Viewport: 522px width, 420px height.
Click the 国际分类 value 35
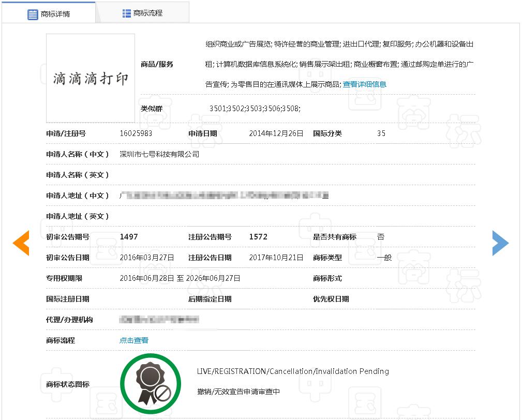(x=381, y=133)
